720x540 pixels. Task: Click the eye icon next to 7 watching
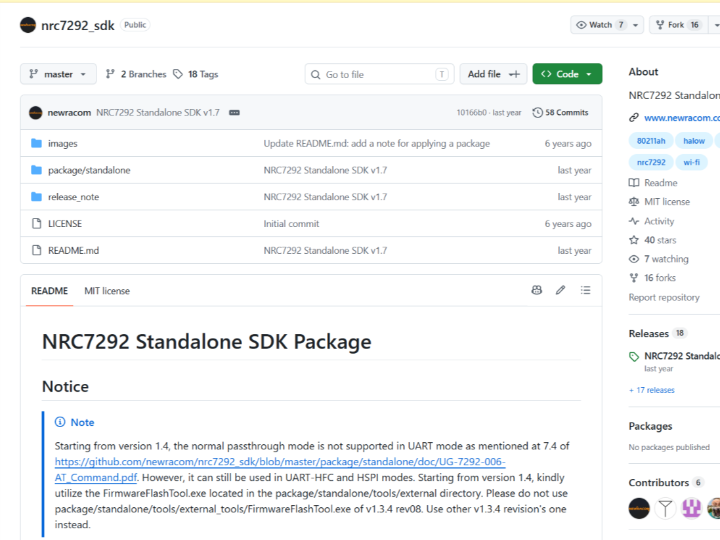pos(634,259)
